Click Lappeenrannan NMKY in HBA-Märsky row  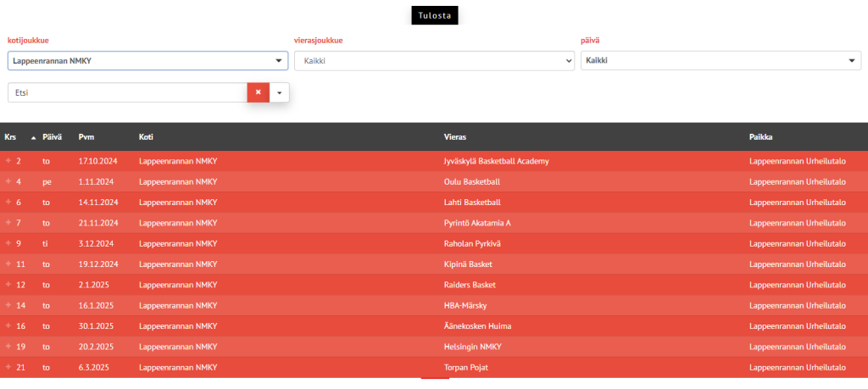[178, 305]
